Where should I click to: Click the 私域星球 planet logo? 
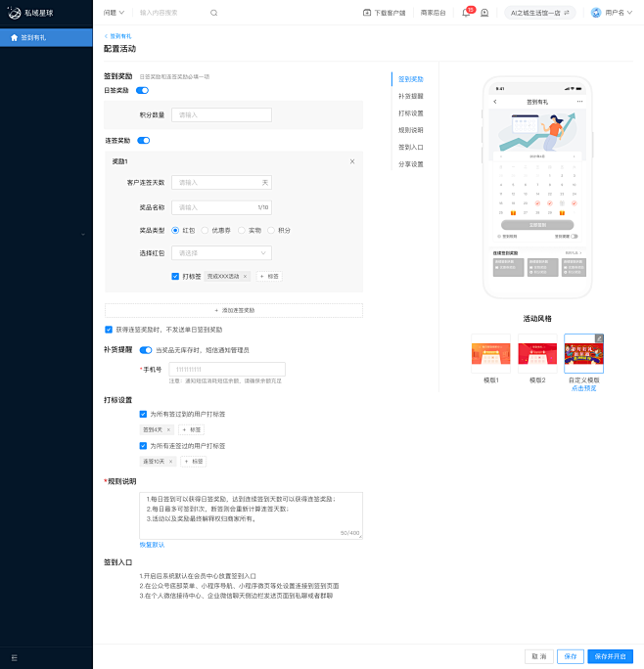point(14,13)
